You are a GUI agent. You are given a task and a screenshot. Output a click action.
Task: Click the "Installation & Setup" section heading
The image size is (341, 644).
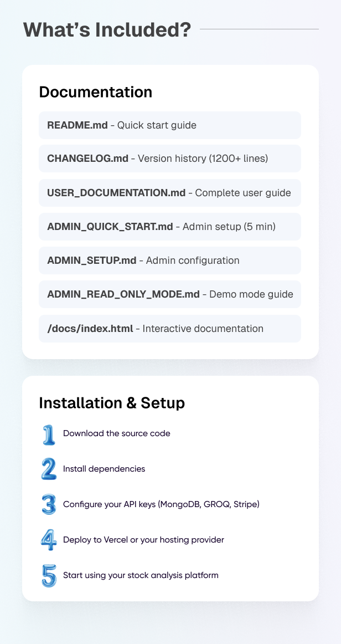(112, 403)
